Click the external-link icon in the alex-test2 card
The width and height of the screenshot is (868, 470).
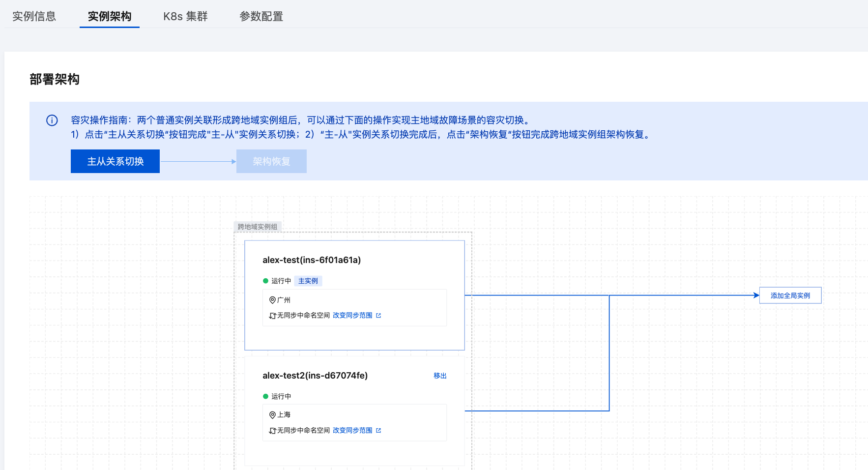coord(378,431)
